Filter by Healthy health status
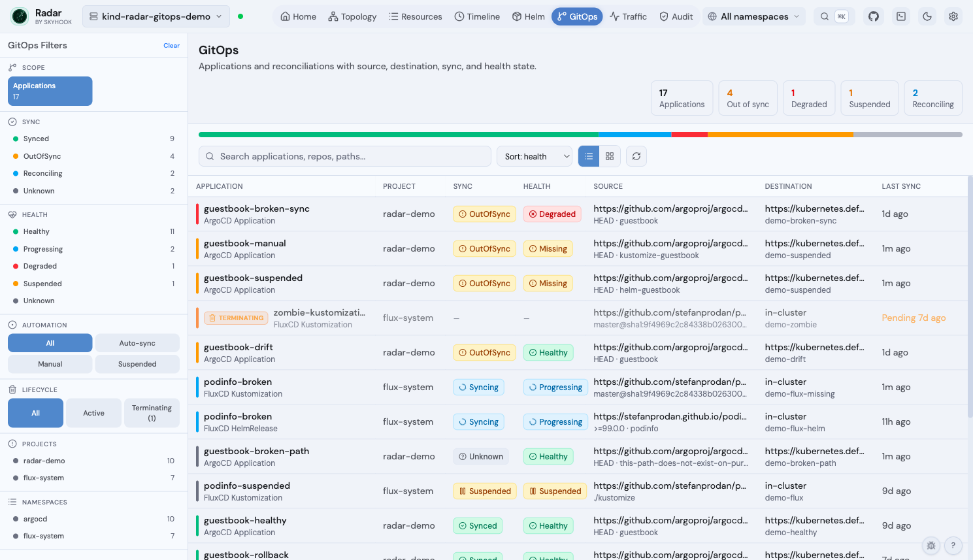The width and height of the screenshot is (973, 560). pyautogui.click(x=93, y=231)
